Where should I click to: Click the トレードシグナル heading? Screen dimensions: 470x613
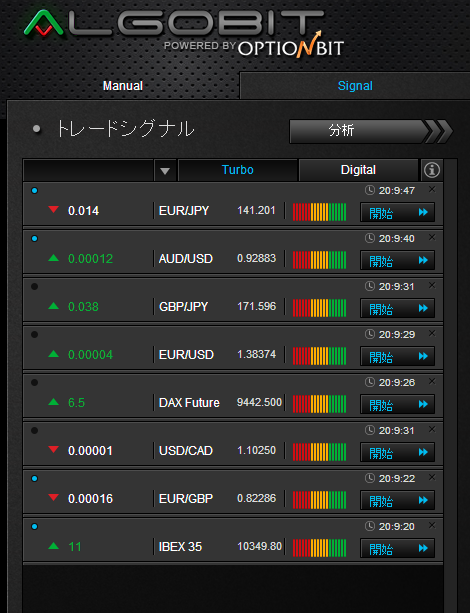[x=125, y=129]
